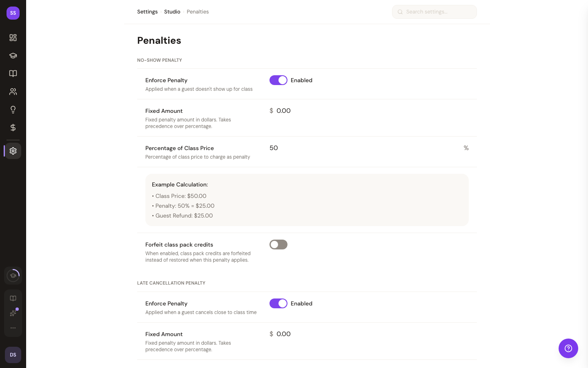This screenshot has height=368, width=588.
Task: Open the people (members) sidebar icon
Action: tap(13, 92)
